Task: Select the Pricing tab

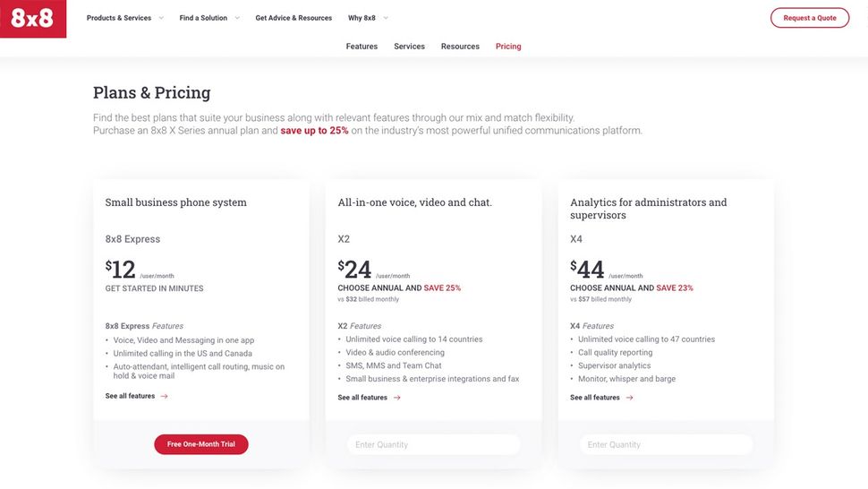Action: 508,47
